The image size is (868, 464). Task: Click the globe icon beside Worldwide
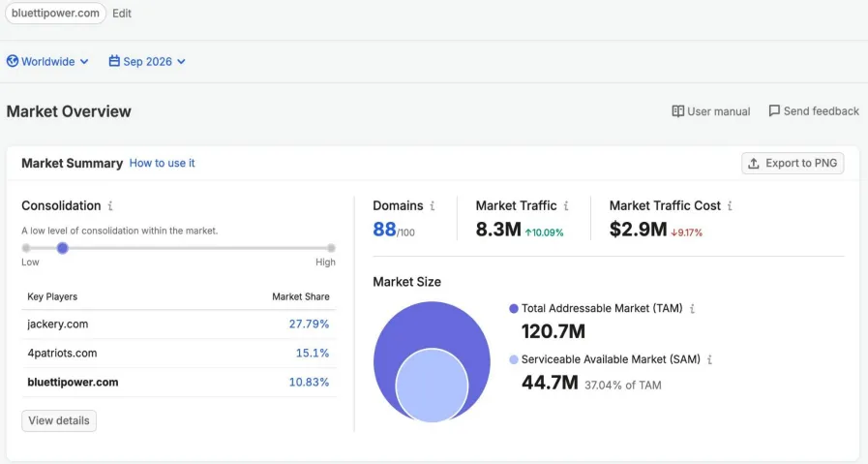coord(13,61)
